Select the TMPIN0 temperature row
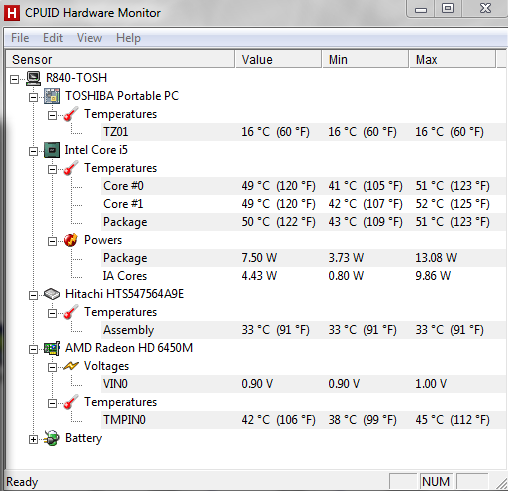This screenshot has height=491, width=508. coord(303,420)
